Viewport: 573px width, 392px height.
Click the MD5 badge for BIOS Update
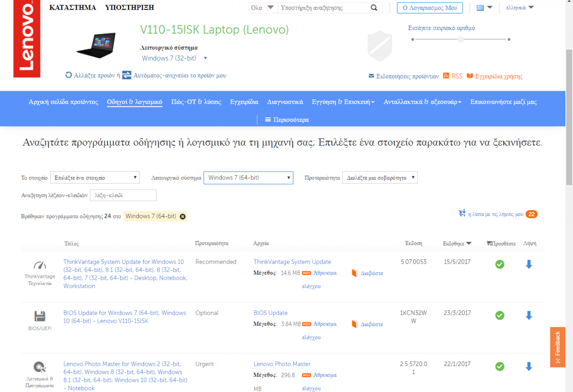coord(307,324)
